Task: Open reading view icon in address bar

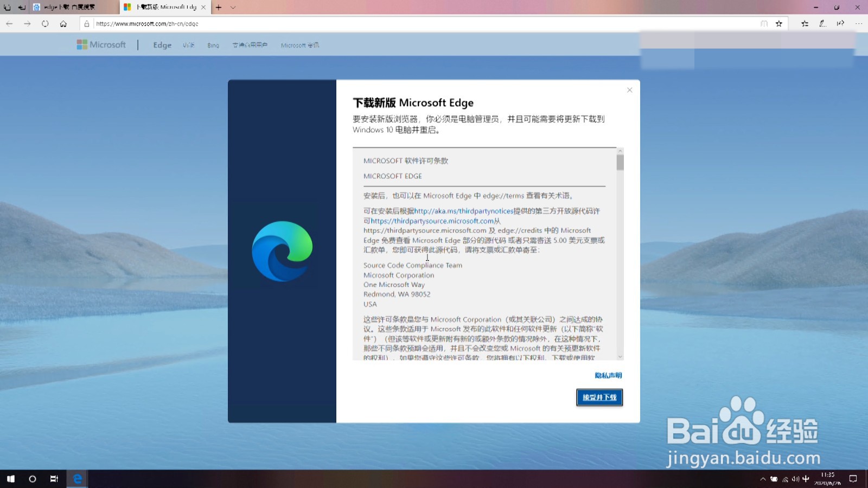Action: (764, 23)
